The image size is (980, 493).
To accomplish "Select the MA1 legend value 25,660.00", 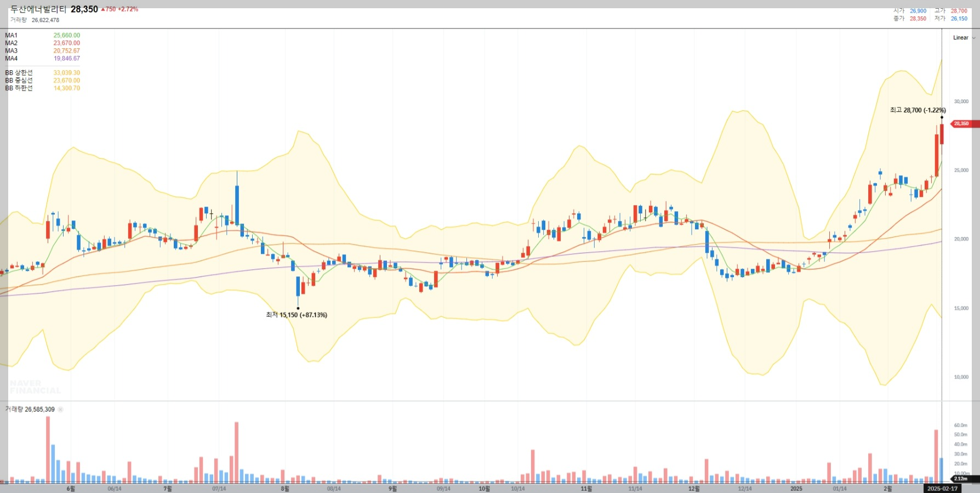I will pyautogui.click(x=66, y=36).
